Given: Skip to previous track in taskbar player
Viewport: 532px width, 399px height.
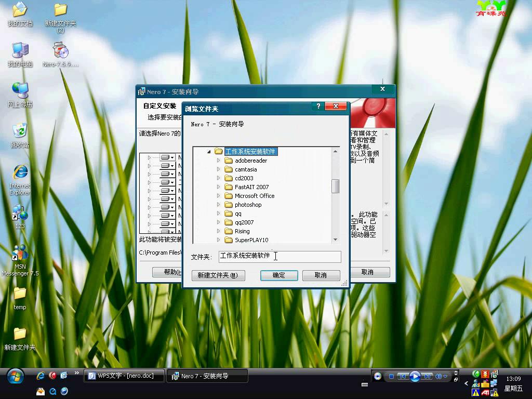Looking at the screenshot, I should pos(403,376).
